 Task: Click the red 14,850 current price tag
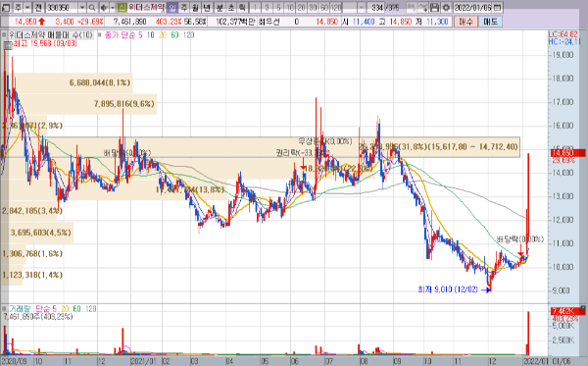tap(567, 153)
